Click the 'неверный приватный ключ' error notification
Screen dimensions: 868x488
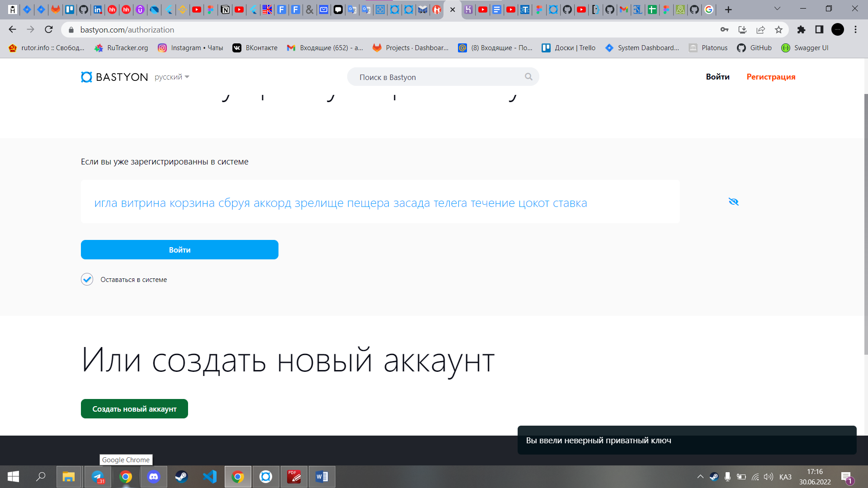[687, 440]
